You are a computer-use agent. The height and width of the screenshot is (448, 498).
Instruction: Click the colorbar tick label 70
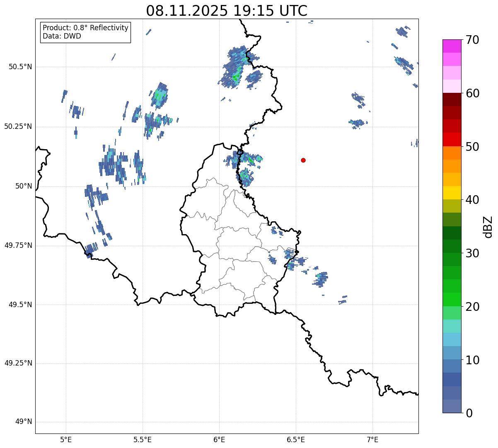pyautogui.click(x=472, y=40)
